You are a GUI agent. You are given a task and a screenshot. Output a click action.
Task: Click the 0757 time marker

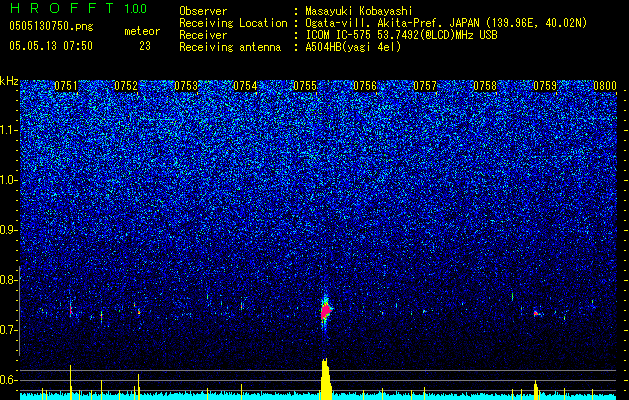(x=425, y=86)
